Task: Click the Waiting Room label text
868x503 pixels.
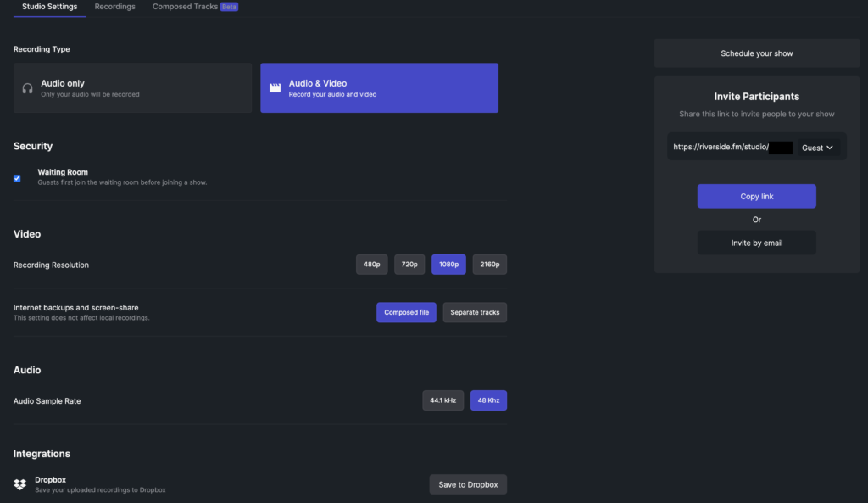Action: pos(63,171)
